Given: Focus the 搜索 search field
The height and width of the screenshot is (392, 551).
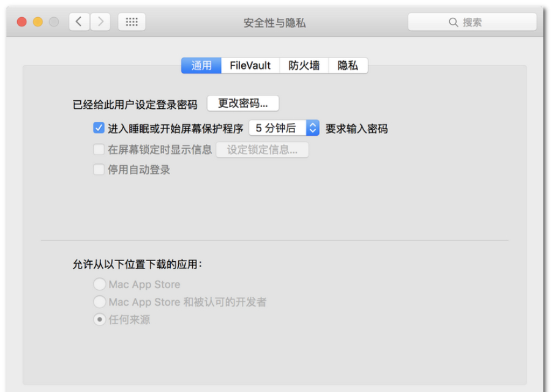Looking at the screenshot, I should pyautogui.click(x=472, y=23).
